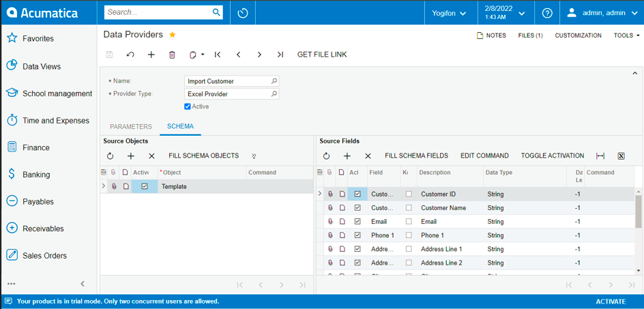The width and height of the screenshot is (644, 309).
Task: Toggle Active checkbox for Customer Name field
Action: coord(357,208)
